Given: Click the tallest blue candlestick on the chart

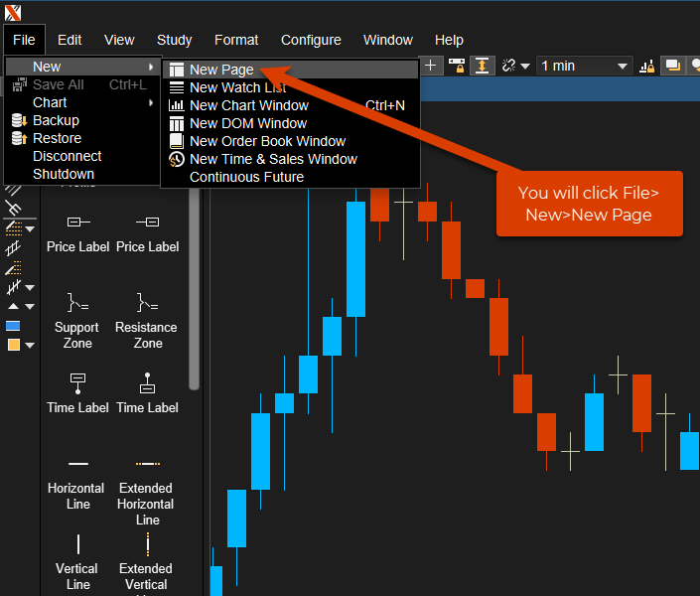Looking at the screenshot, I should click(355, 259).
